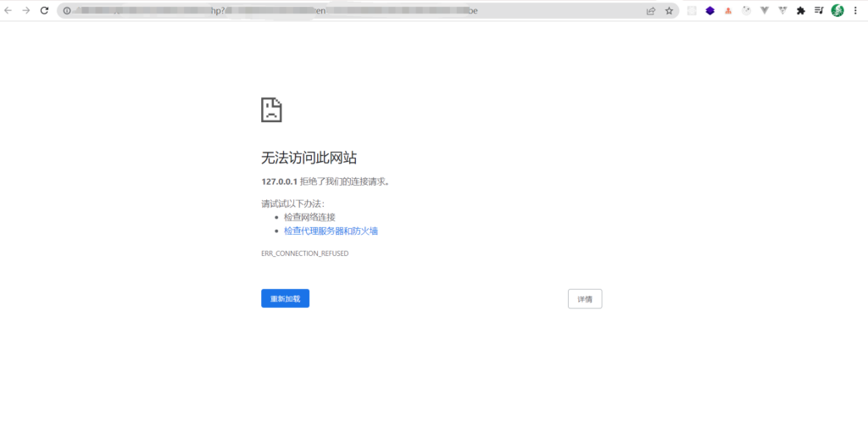Open the green profile avatar
868x434 pixels.
[837, 10]
